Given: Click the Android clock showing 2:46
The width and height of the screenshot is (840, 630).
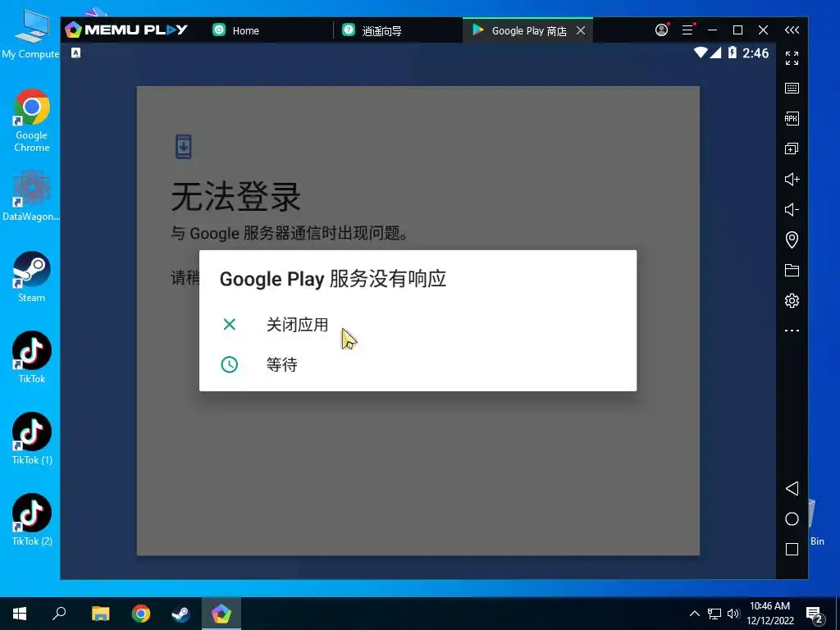Looking at the screenshot, I should point(756,53).
